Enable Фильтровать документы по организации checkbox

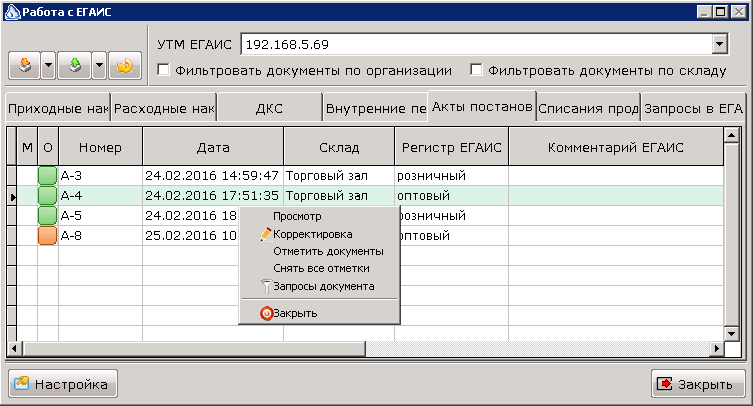pos(163,70)
